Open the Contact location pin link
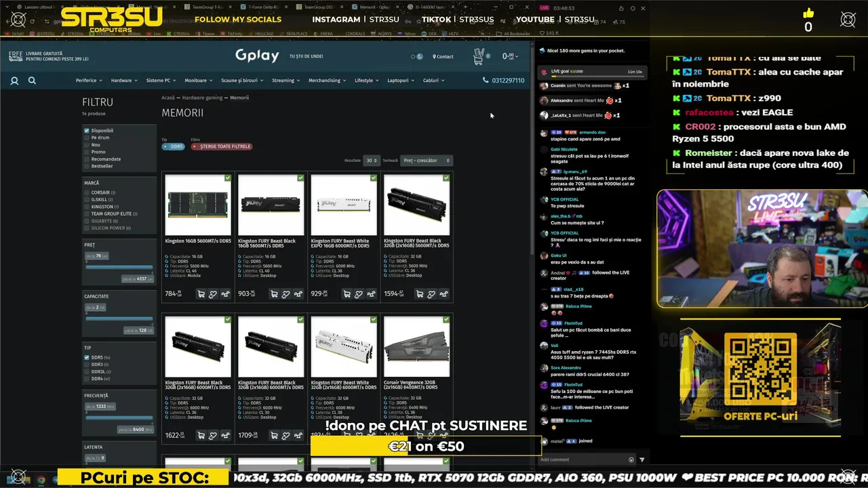The height and width of the screenshot is (488, 868). point(443,56)
